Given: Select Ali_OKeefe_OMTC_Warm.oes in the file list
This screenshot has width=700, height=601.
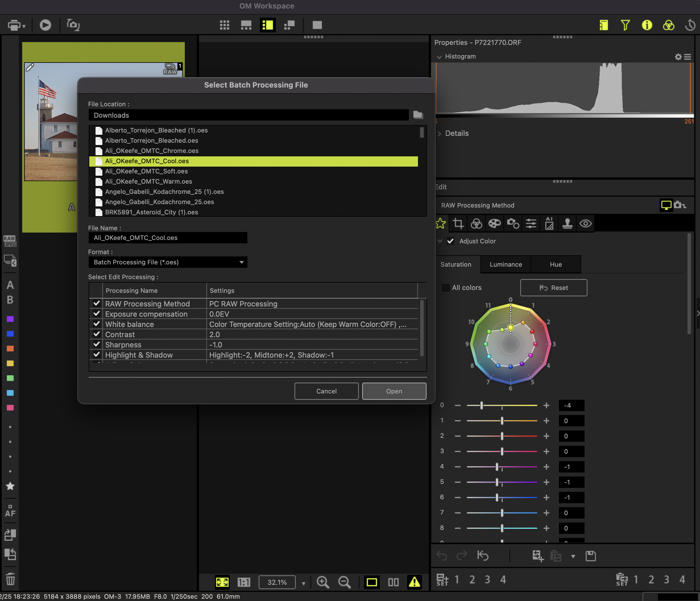Looking at the screenshot, I should tap(149, 181).
